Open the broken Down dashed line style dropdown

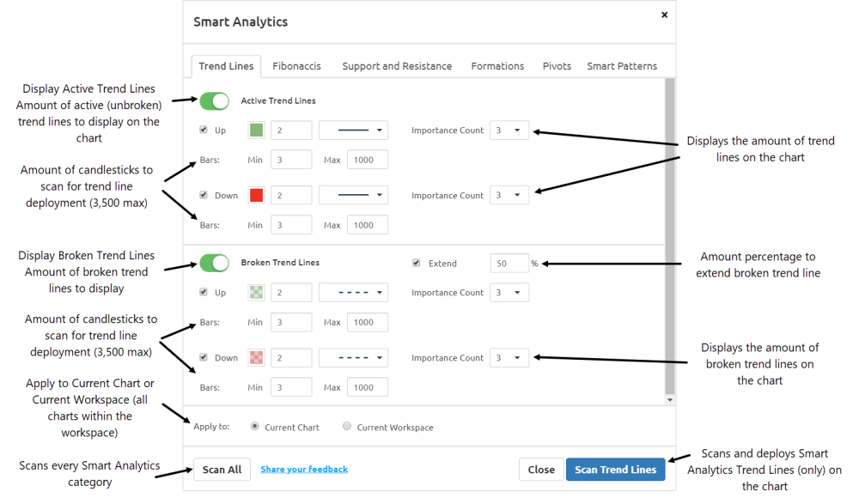353,358
